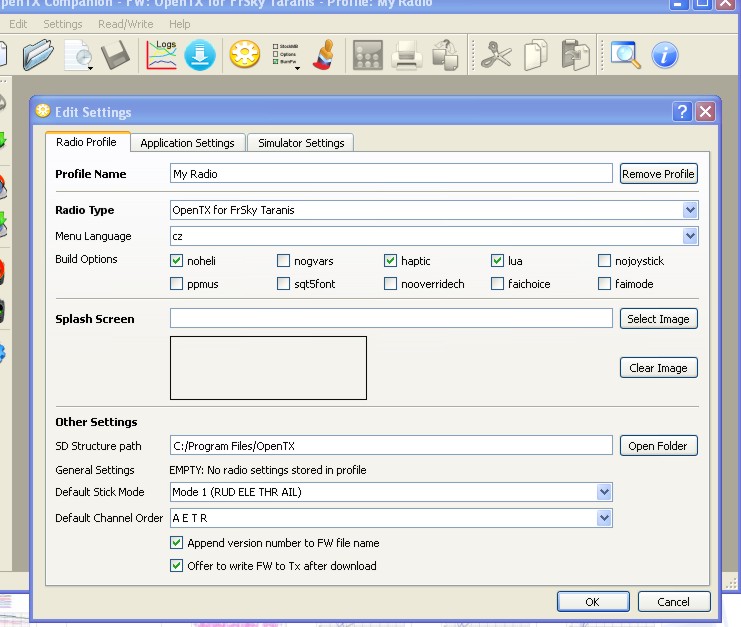Click the scissors cut icon
Screen dimensions: 741x627
coord(495,54)
